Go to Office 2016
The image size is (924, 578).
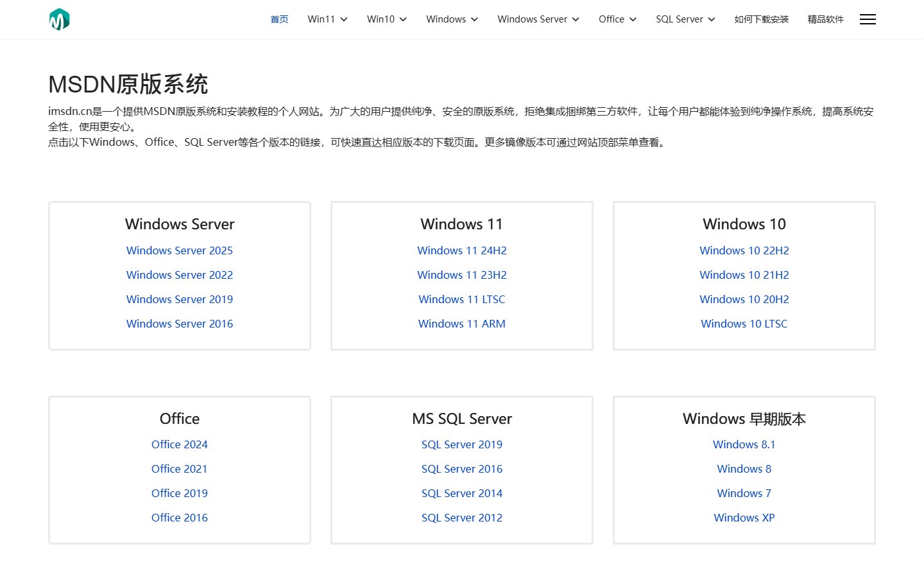180,518
